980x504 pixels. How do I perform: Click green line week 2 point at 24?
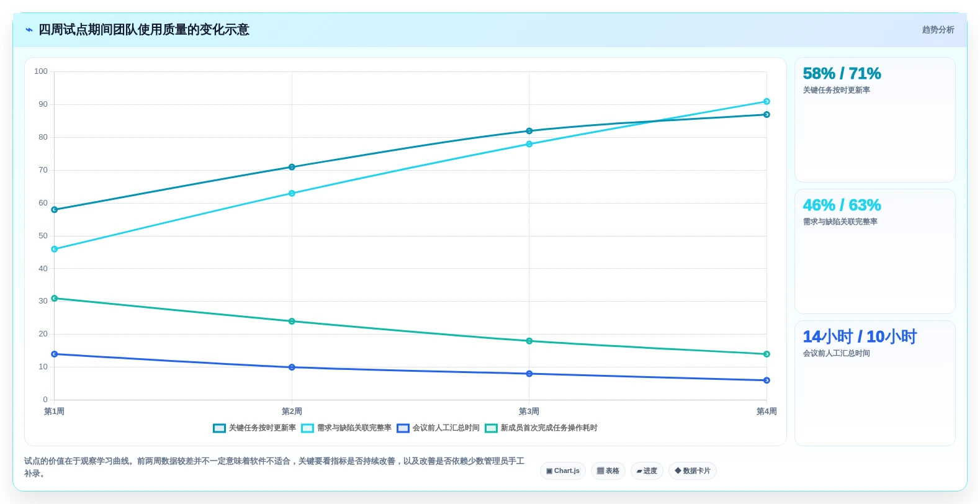pos(292,322)
